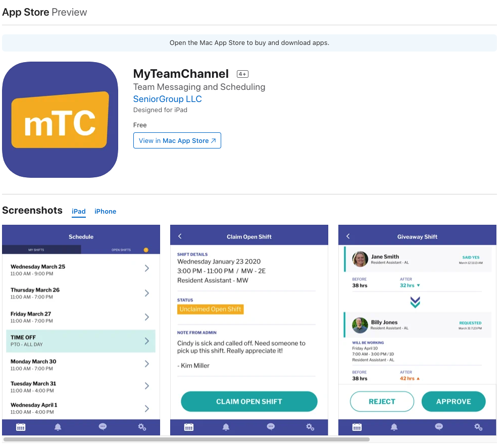This screenshot has width=504, height=447.
Task: Tap bell icon in Schedule screenshot
Action: tap(58, 427)
